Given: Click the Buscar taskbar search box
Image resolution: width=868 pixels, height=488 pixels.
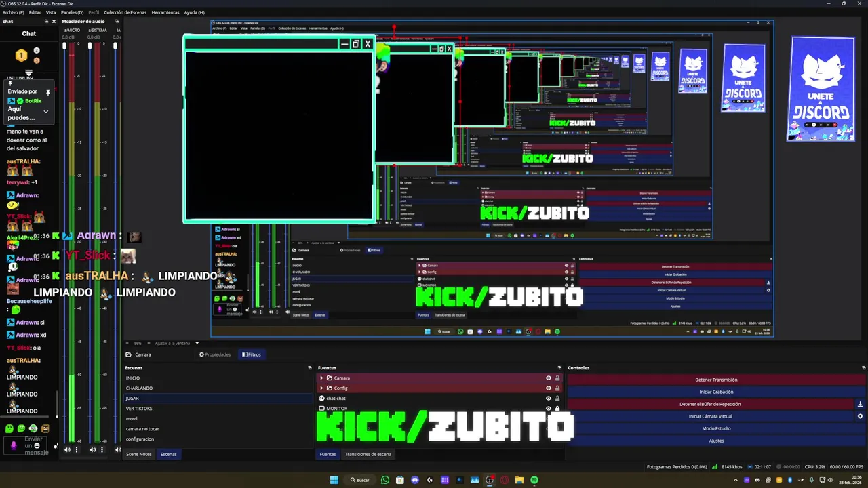Looking at the screenshot, I should pos(360,480).
